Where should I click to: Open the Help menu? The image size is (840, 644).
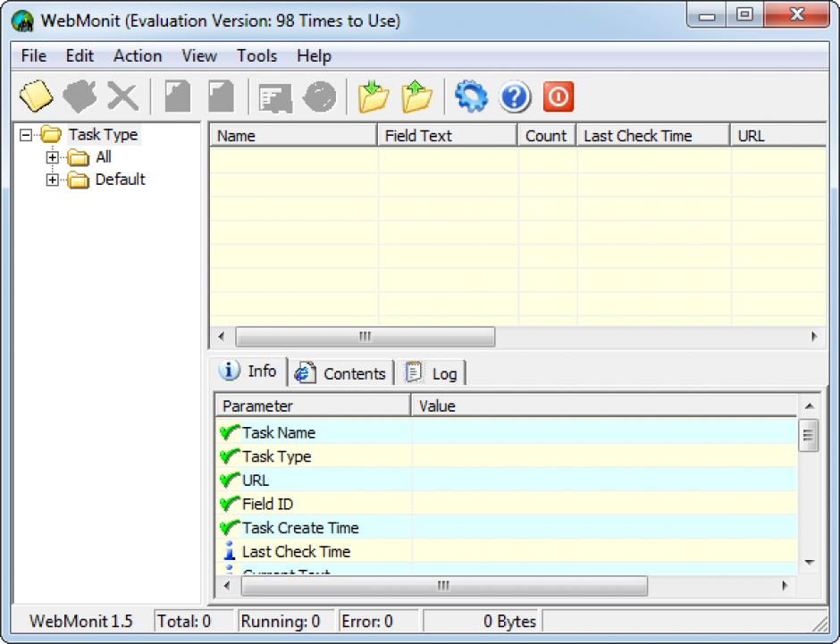click(x=314, y=55)
